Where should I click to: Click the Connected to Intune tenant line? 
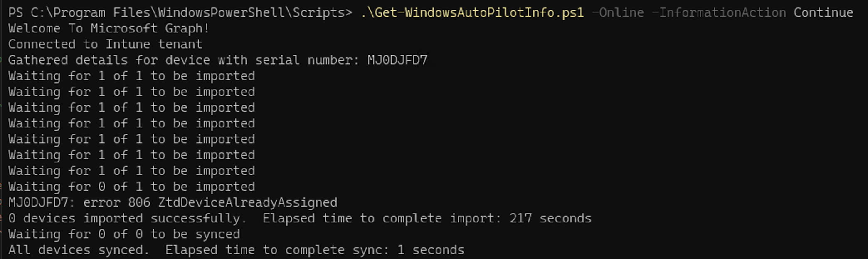tap(105, 44)
